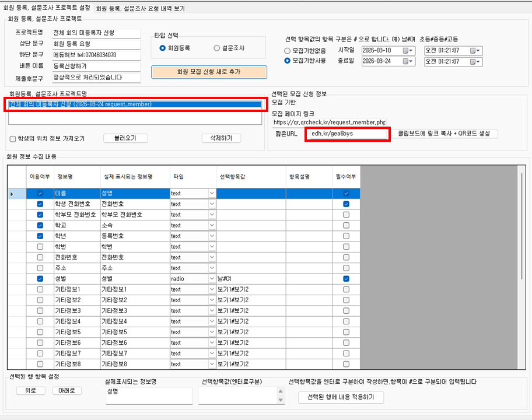Select the 설문조사 radio button
The image size is (532, 420).
coord(218,48)
